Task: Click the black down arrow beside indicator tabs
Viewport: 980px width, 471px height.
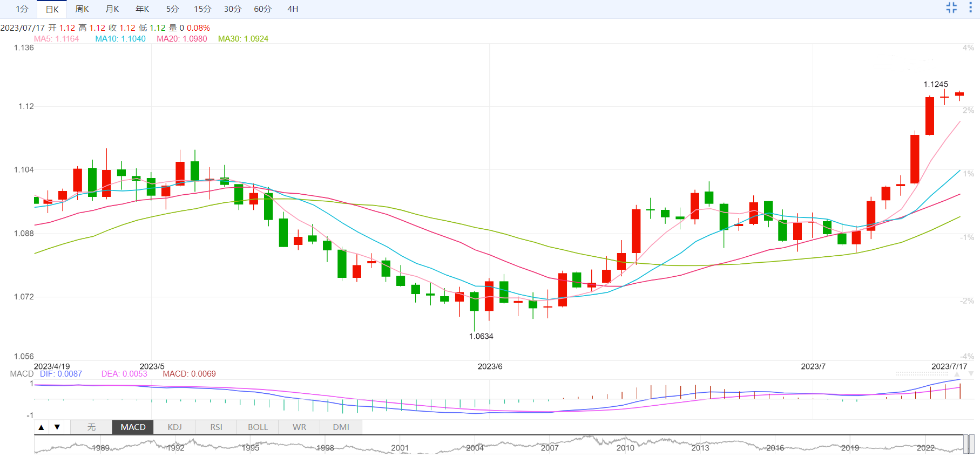Action: 57,427
